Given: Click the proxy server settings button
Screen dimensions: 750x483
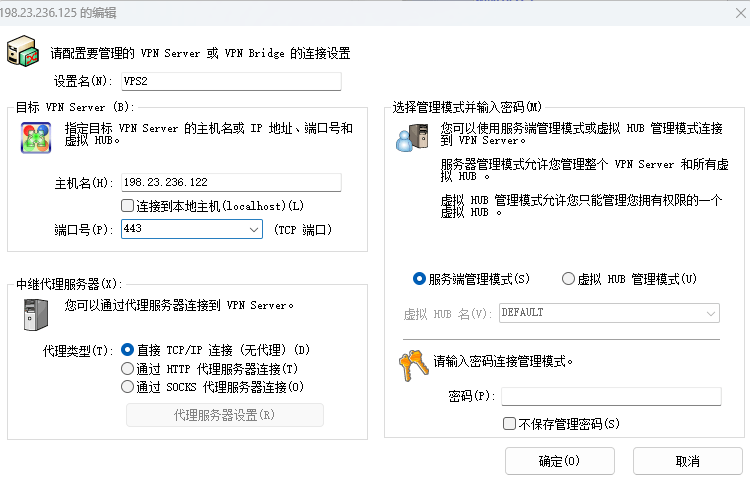Looking at the screenshot, I should (x=224, y=415).
